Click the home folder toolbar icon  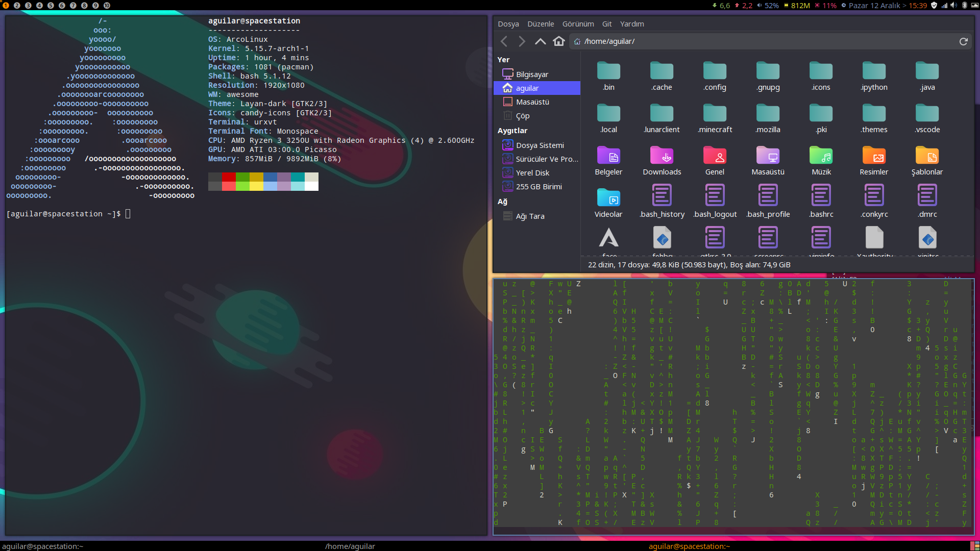tap(559, 41)
